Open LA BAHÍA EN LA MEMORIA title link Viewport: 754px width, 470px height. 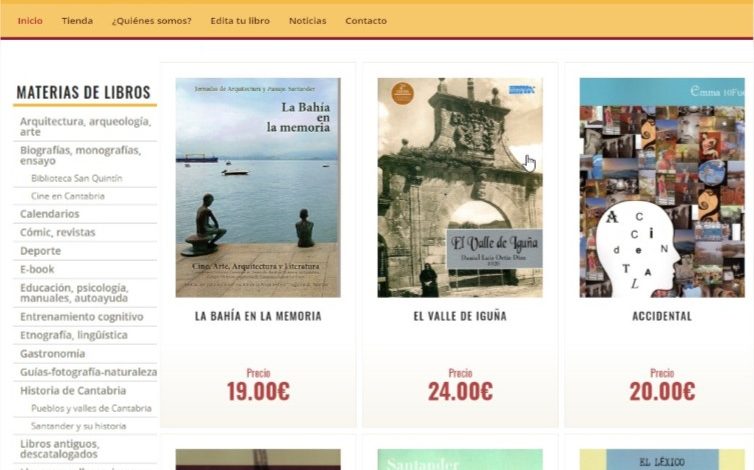(258, 316)
